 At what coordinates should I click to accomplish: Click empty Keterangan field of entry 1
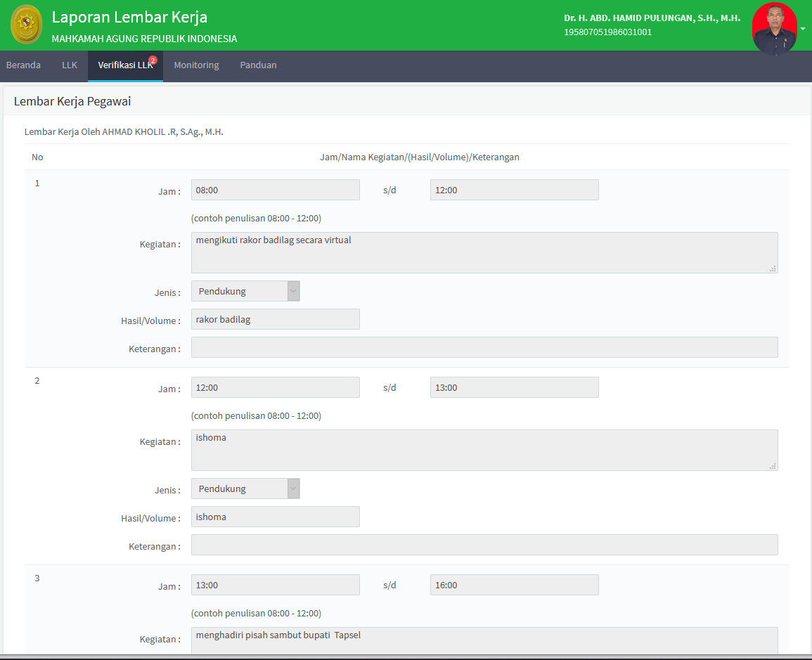tap(484, 347)
